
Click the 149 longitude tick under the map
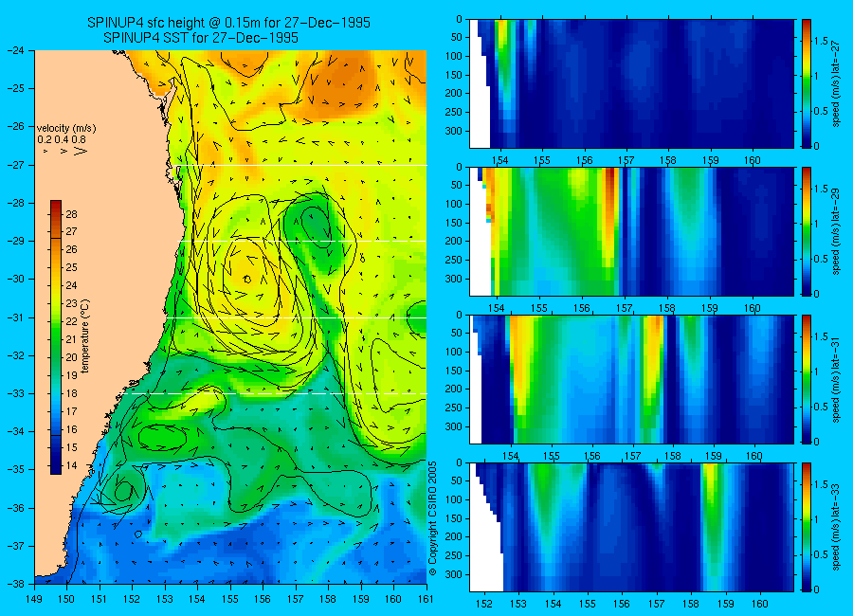[34, 599]
